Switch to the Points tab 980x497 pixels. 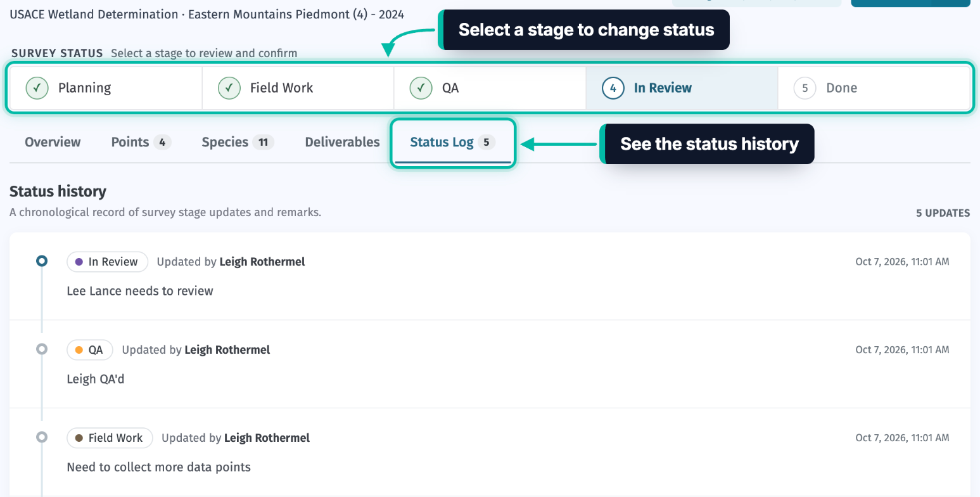141,142
